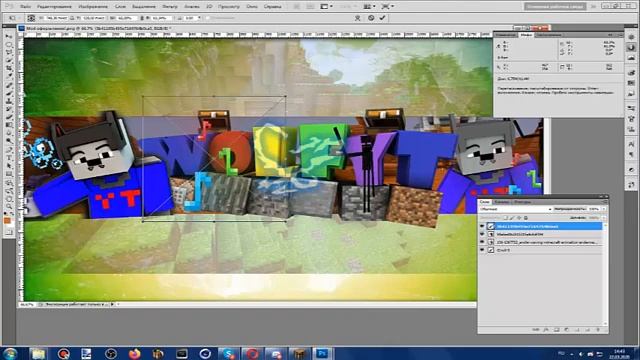Create a new layer group
The image size is (640, 360).
pos(578,329)
